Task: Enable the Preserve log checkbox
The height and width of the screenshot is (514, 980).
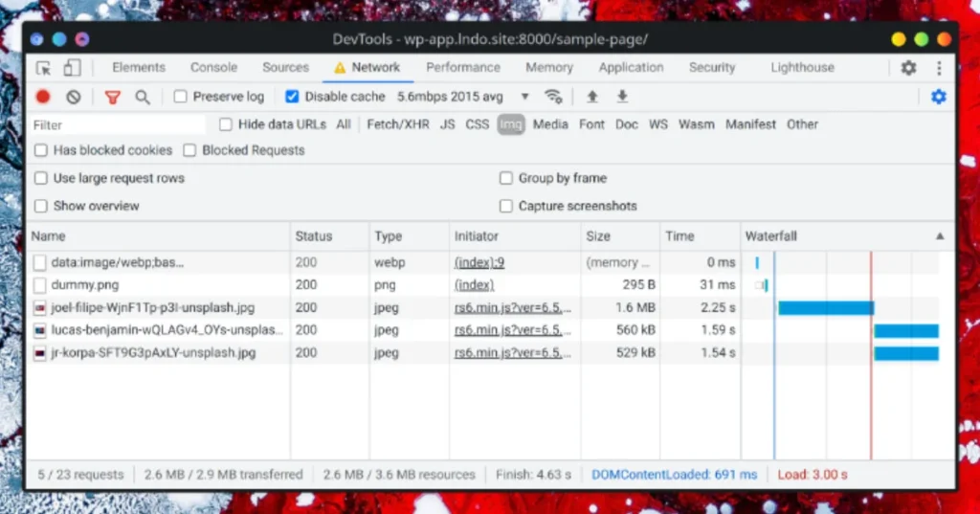Action: click(x=180, y=97)
